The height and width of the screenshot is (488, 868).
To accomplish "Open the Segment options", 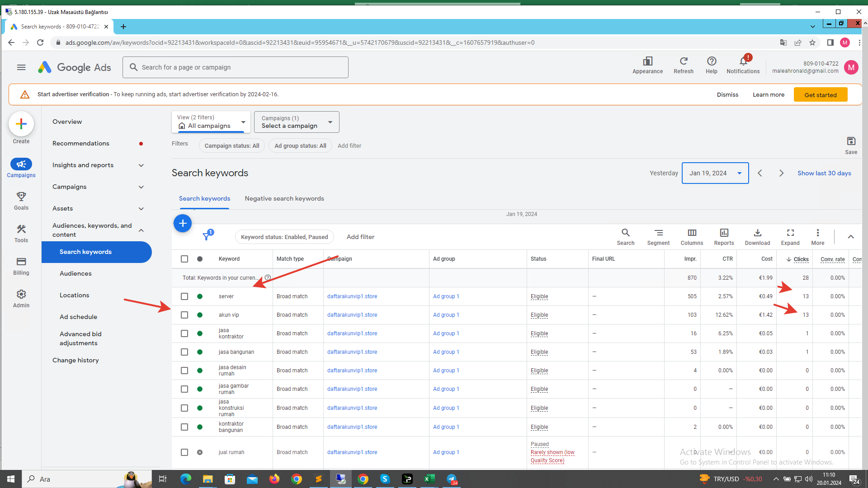I will click(x=658, y=237).
